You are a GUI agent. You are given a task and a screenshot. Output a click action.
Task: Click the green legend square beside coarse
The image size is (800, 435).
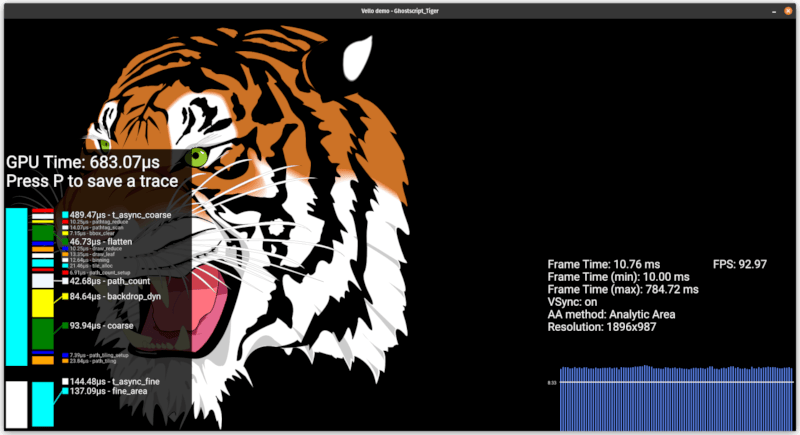[65, 325]
